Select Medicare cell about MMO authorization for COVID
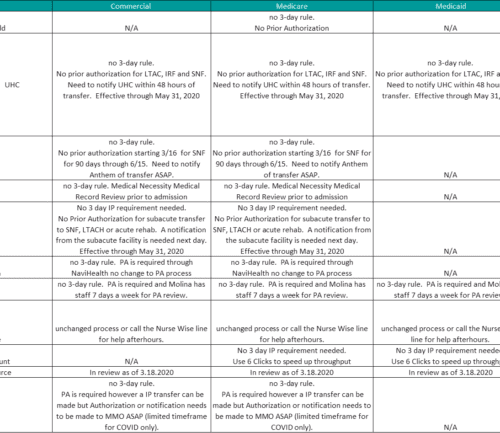Viewport: 500px width, 433px height. point(292,405)
